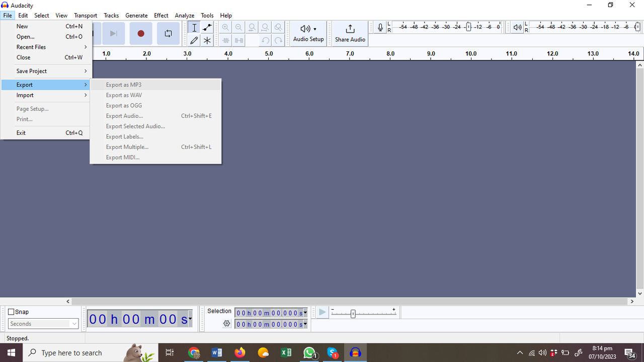Click the Windows Start button
The height and width of the screenshot is (362, 644).
pyautogui.click(x=11, y=352)
